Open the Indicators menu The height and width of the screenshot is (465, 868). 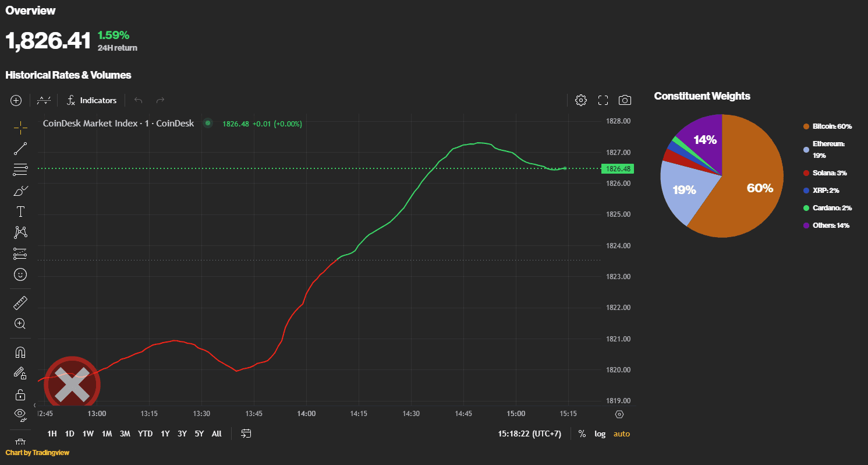[x=91, y=100]
